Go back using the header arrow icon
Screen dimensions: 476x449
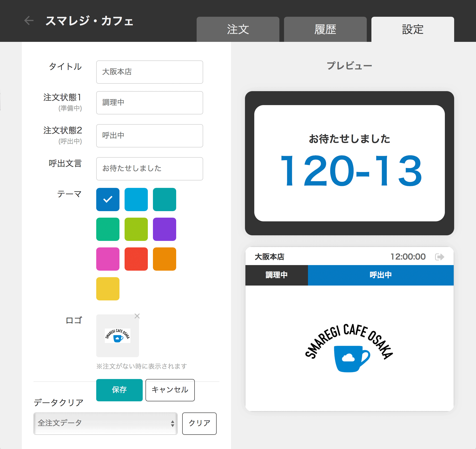29,21
